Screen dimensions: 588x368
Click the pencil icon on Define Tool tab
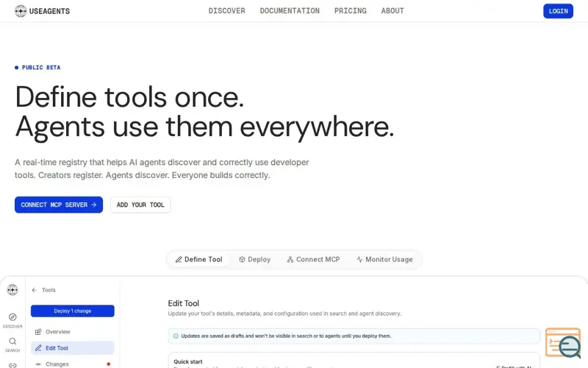[179, 260]
